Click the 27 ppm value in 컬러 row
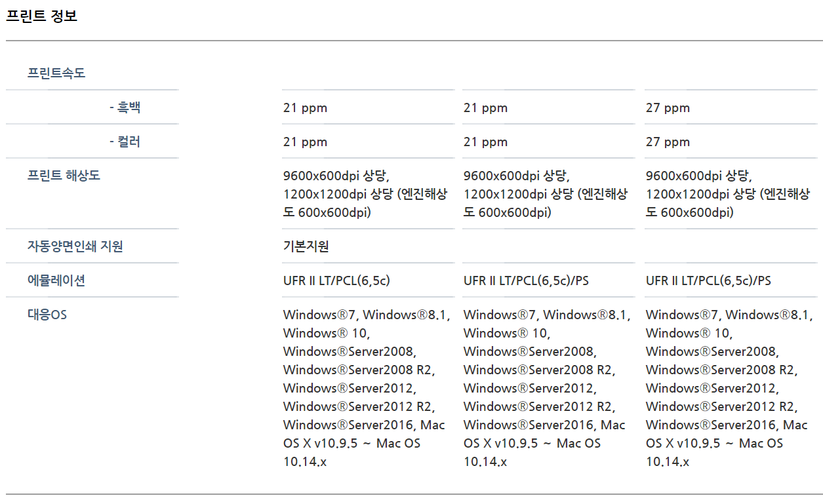The height and width of the screenshot is (504, 823). tap(668, 142)
